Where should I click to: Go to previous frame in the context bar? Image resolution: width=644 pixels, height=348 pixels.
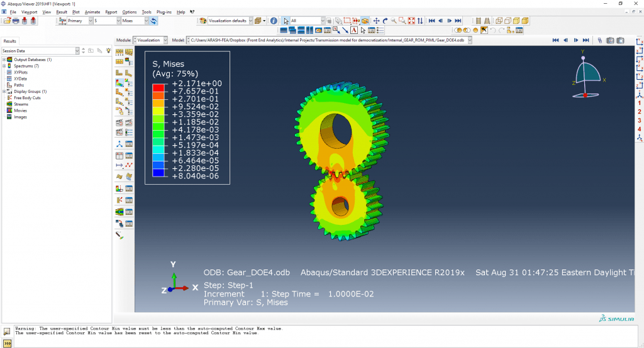565,40
